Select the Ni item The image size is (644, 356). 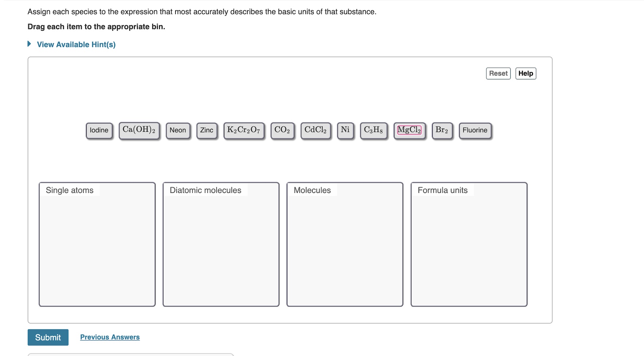click(x=345, y=130)
